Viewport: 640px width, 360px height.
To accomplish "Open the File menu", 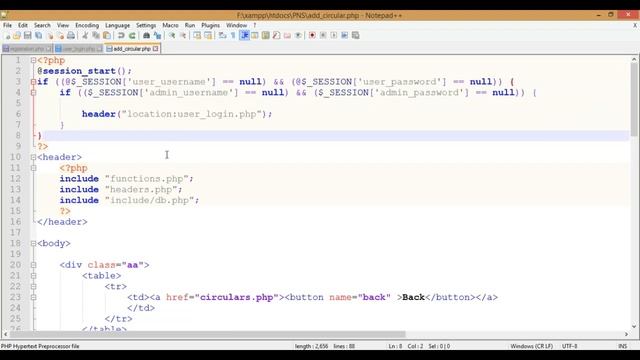I will pos(7,25).
